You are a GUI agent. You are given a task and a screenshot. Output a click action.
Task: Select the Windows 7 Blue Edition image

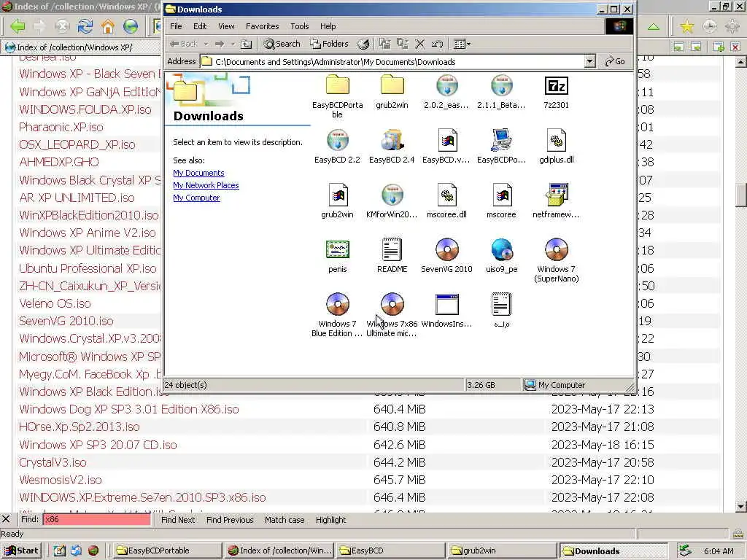[x=337, y=304]
